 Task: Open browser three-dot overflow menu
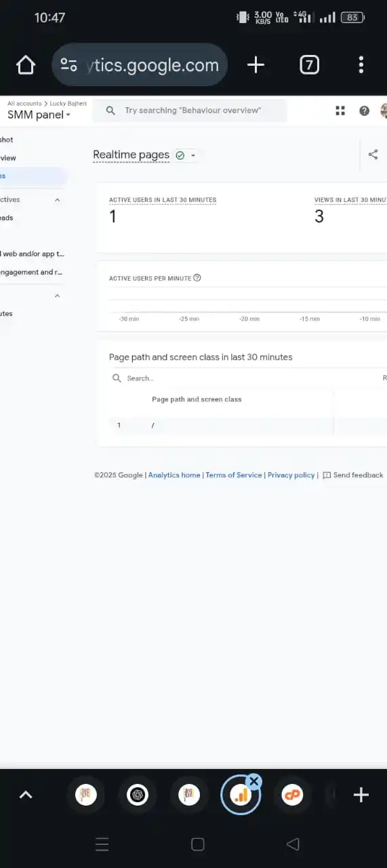(361, 65)
